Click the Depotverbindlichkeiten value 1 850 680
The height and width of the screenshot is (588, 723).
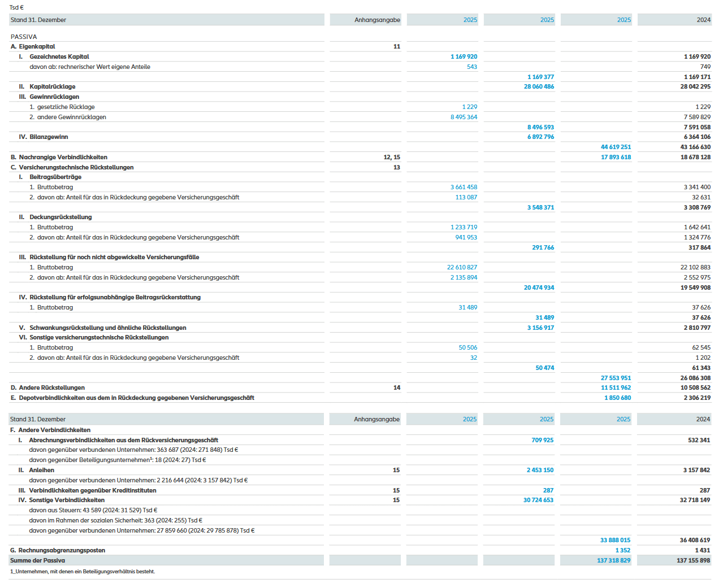(x=617, y=398)
